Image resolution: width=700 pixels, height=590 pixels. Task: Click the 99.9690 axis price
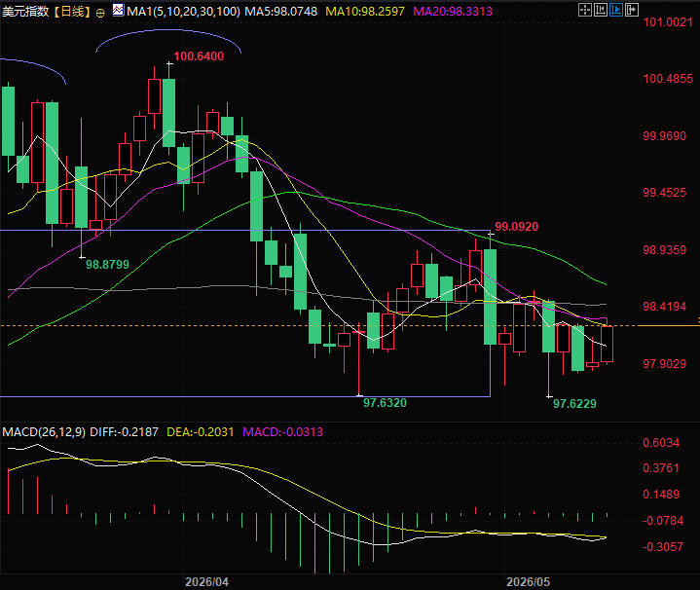pos(664,136)
